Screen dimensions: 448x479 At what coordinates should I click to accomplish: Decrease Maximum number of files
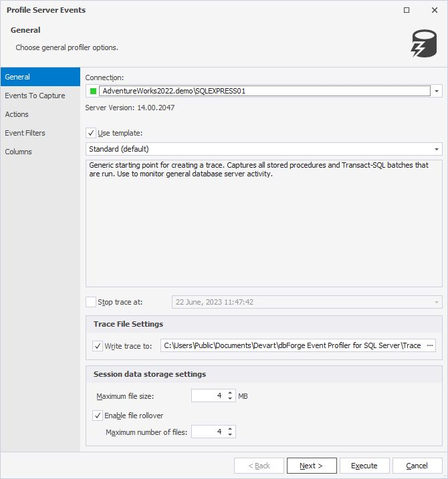[x=230, y=434]
